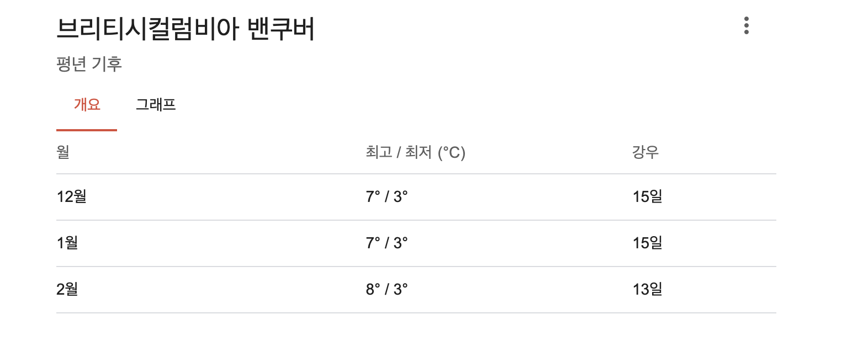Viewport: 868px width, 341px height.
Task: Select the 1월 row label
Action: click(67, 243)
